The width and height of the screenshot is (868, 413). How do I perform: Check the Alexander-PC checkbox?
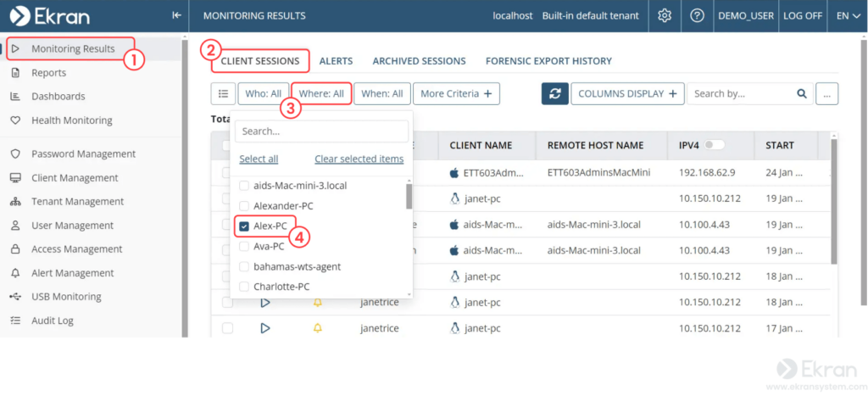pyautogui.click(x=243, y=206)
